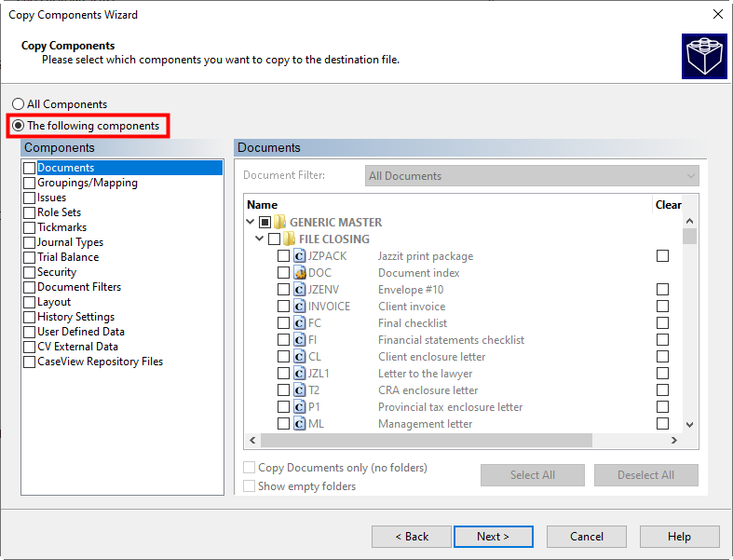Collapse the GENERIC MASTER tree node
733x560 pixels.
click(250, 223)
